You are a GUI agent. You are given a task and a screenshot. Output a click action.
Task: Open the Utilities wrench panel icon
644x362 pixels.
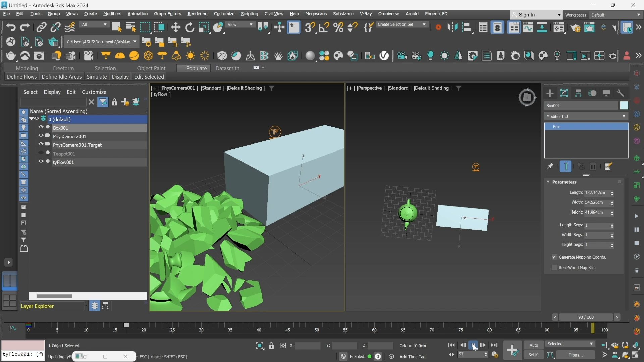[621, 93]
